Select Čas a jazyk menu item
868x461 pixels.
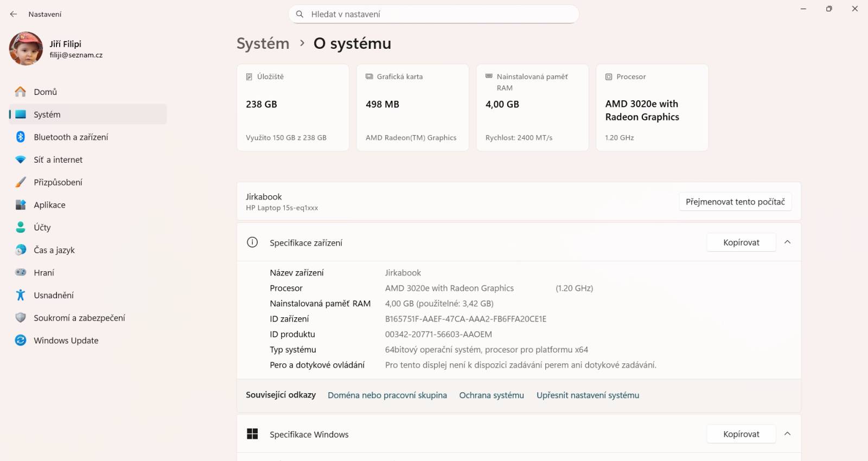click(x=54, y=250)
